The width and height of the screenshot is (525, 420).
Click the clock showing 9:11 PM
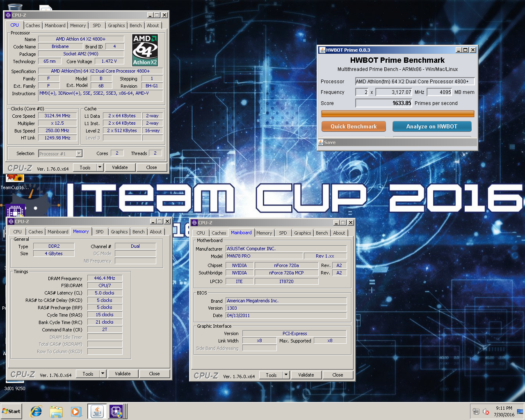pos(504,408)
